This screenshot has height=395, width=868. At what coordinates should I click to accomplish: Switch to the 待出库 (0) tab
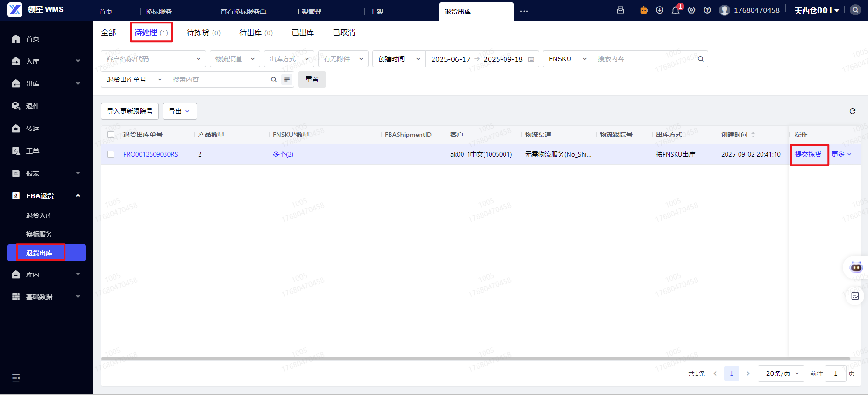coord(256,32)
